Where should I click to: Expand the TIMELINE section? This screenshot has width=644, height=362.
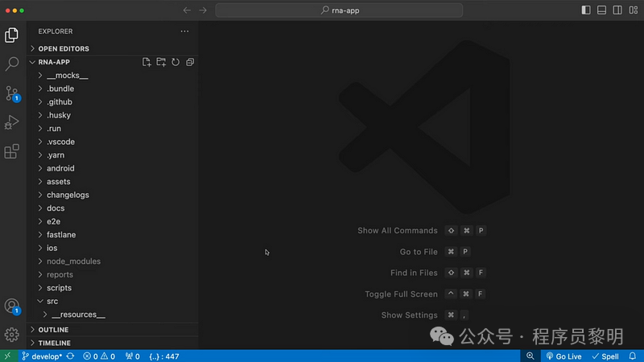pos(113,343)
